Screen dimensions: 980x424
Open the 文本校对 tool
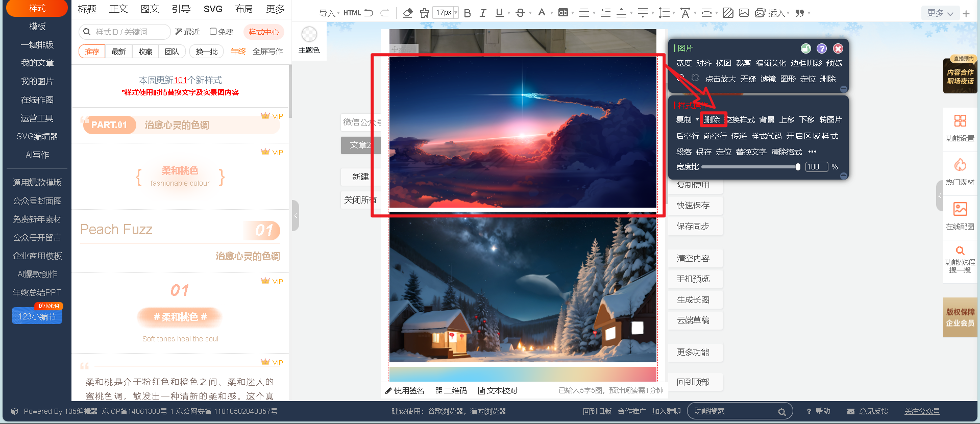click(x=498, y=390)
